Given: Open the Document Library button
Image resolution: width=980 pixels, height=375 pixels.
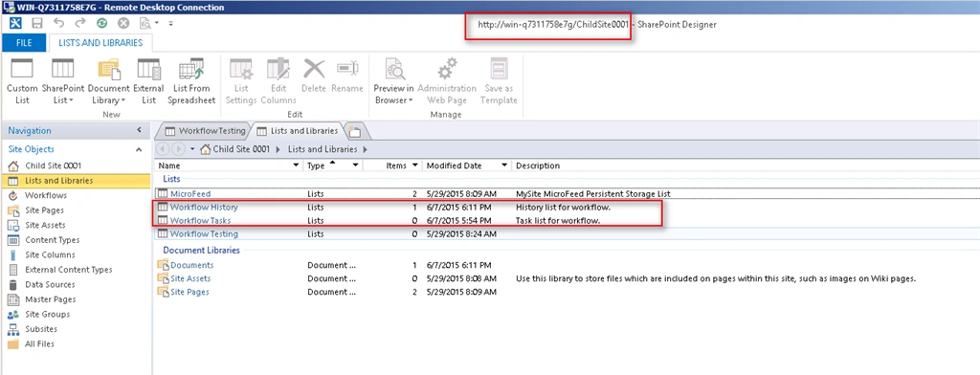Looking at the screenshot, I should coord(109,81).
